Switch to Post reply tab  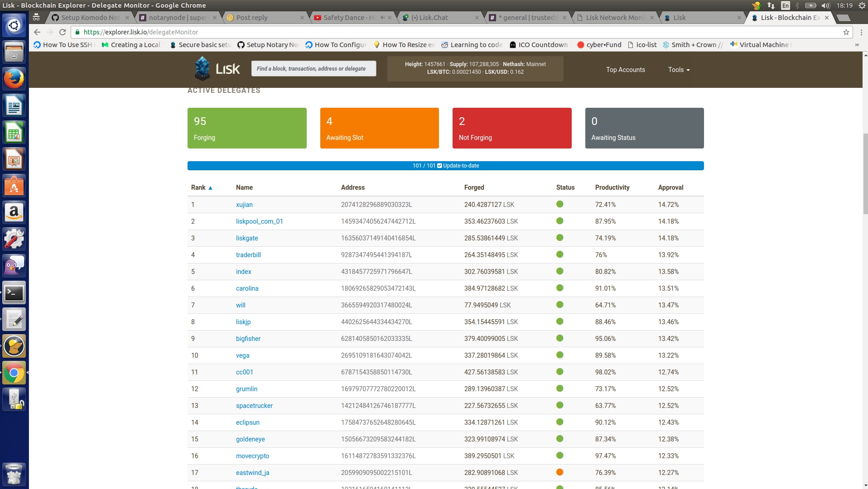(x=265, y=18)
